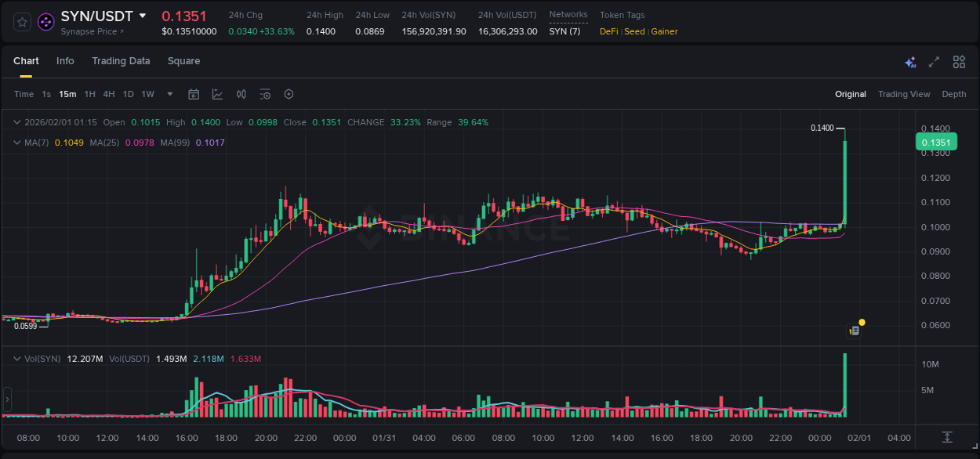
Task: Open the candlestick display settings icon
Action: point(241,93)
